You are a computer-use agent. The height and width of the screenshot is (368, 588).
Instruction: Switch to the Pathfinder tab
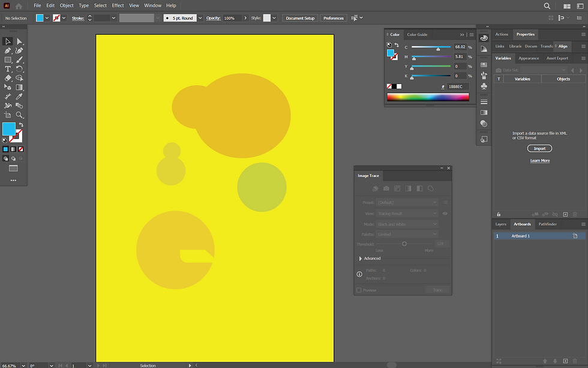click(547, 225)
